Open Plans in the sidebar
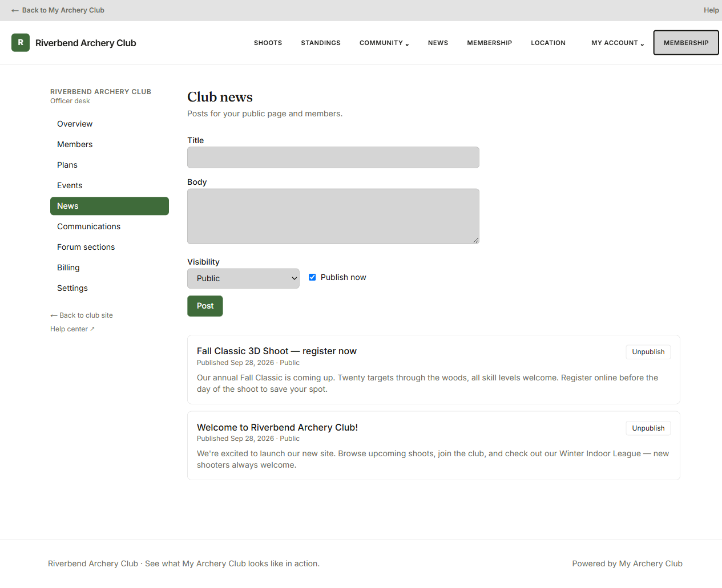 click(110, 165)
